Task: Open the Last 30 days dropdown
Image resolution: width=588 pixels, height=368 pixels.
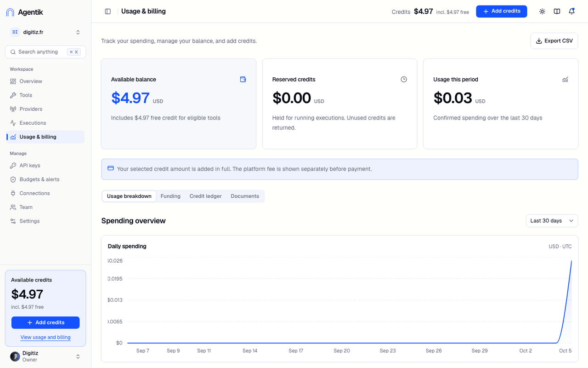Action: [552, 221]
